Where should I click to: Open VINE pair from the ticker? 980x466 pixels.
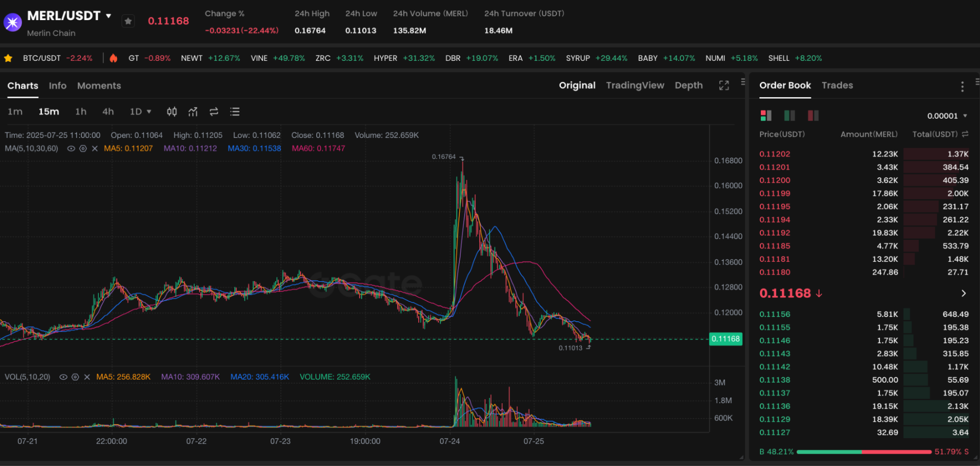[277, 58]
